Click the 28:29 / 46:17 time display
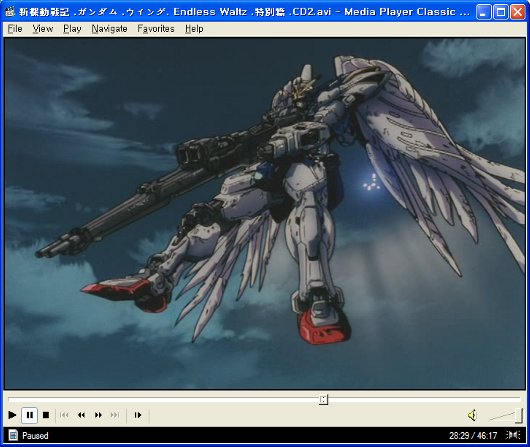 [x=473, y=436]
